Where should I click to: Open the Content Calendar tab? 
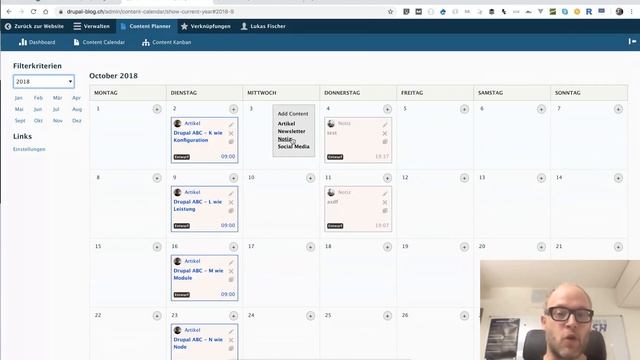tap(99, 42)
